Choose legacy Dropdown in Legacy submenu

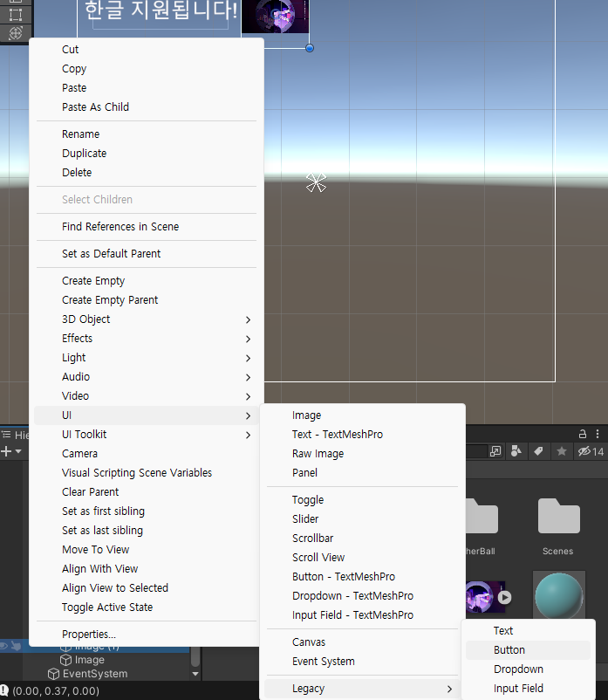(528, 669)
